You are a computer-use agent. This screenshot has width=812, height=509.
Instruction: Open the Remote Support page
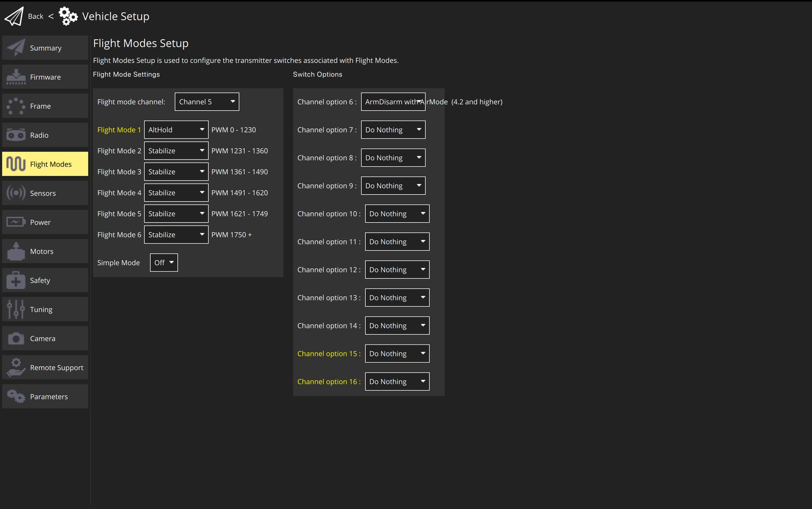pos(45,367)
